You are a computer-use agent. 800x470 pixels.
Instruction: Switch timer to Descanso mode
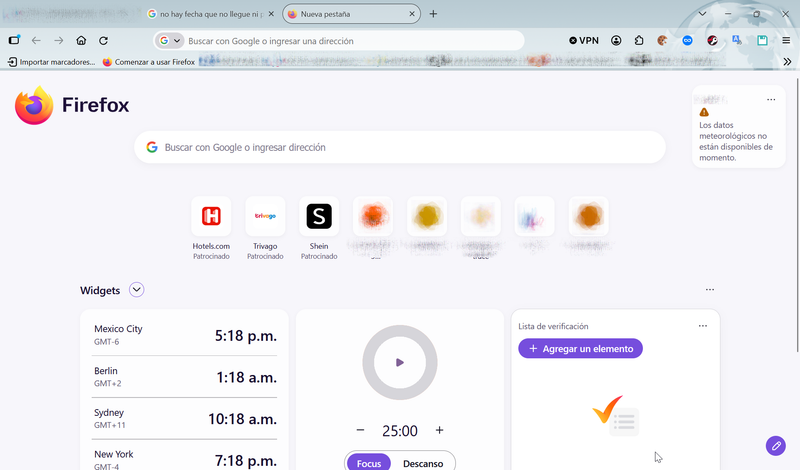(x=423, y=463)
